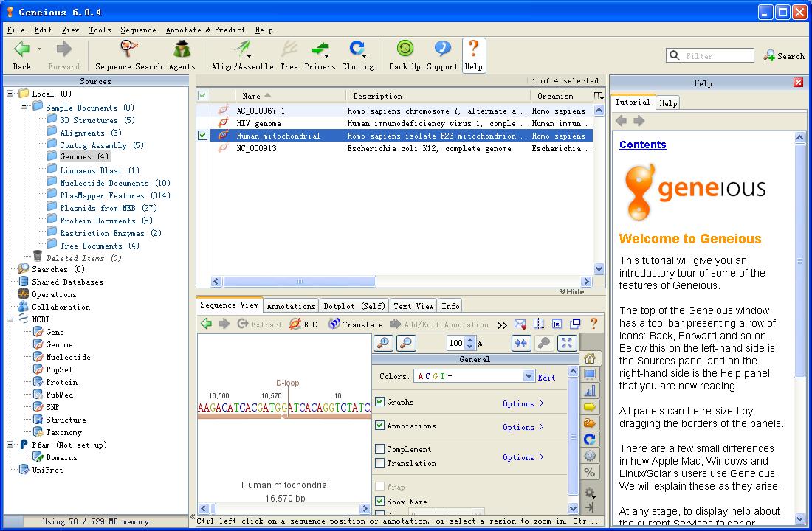Image resolution: width=812 pixels, height=531 pixels.
Task: Click Hide above the sequence viewer
Action: click(572, 292)
